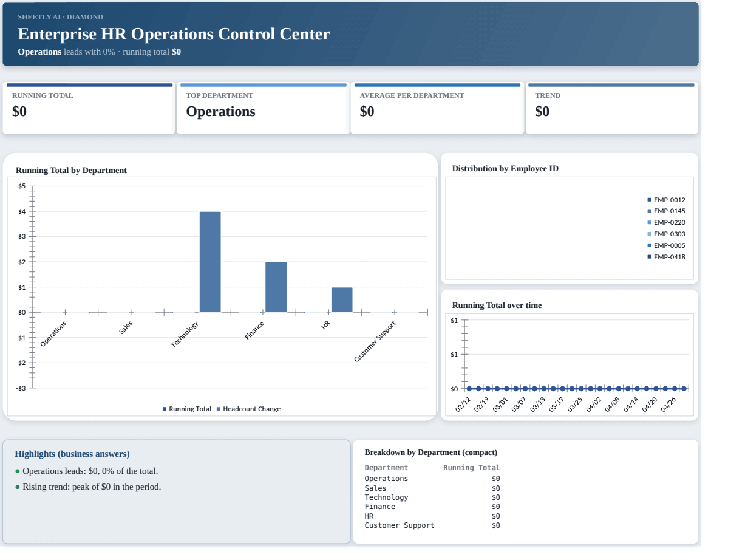Screen dimensions: 745x560
Task: Click the 04/26 date label
Action: 668,405
